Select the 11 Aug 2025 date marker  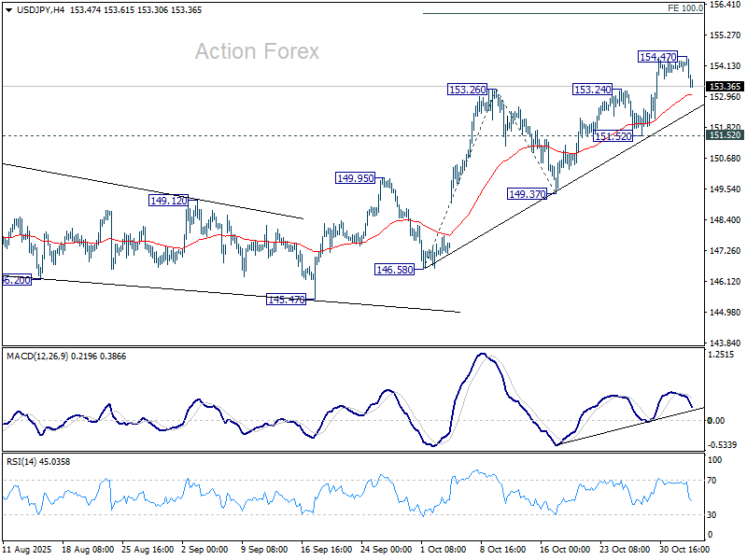click(x=28, y=549)
